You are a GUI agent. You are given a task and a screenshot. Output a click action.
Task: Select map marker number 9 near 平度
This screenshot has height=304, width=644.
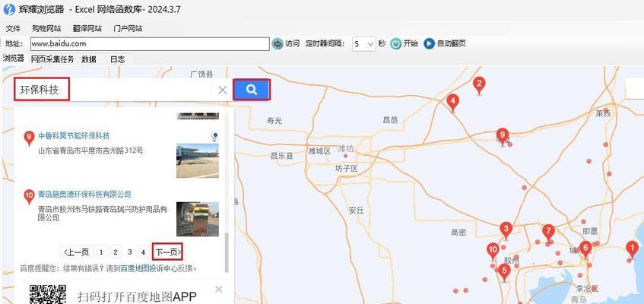[x=502, y=137]
